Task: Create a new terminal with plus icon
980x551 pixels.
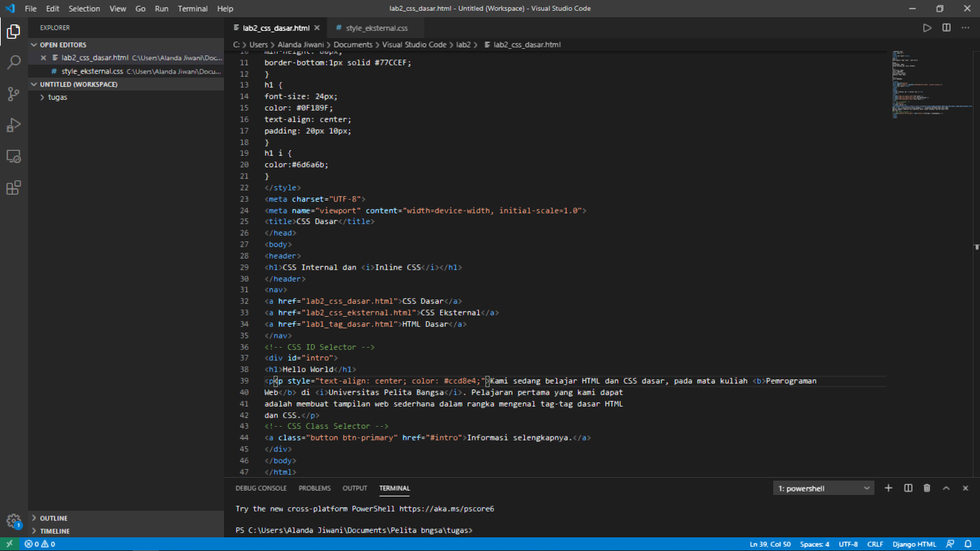Action: pos(888,488)
